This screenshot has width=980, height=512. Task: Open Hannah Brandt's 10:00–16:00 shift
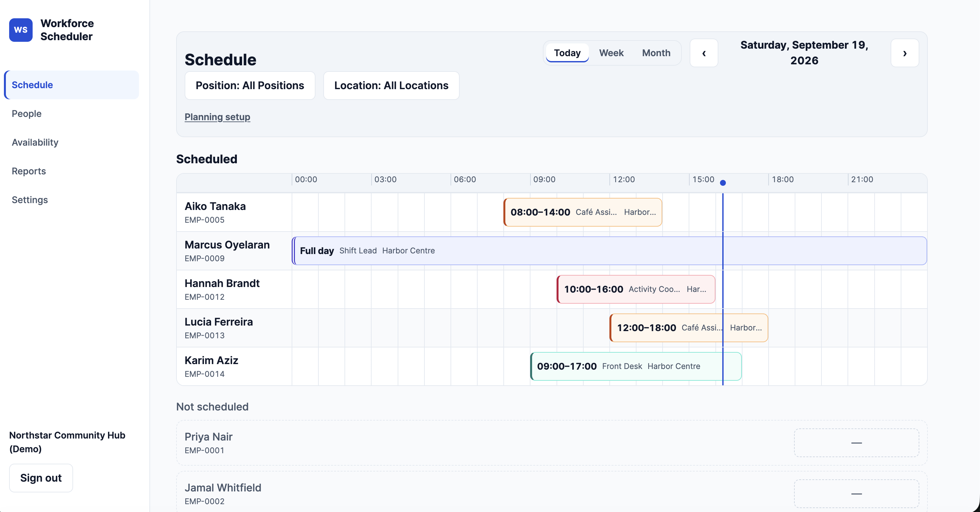pos(636,289)
